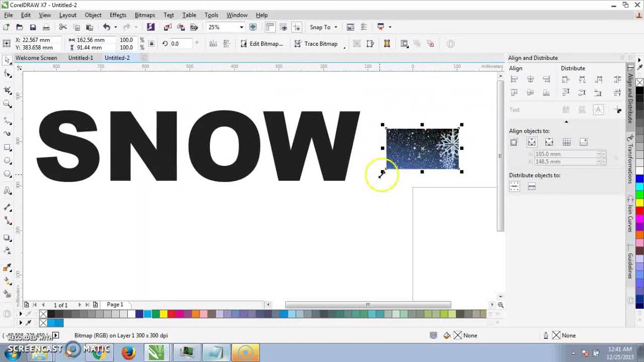Select the Pick tool in the toolbox
This screenshot has width=644, height=362.
click(7, 60)
